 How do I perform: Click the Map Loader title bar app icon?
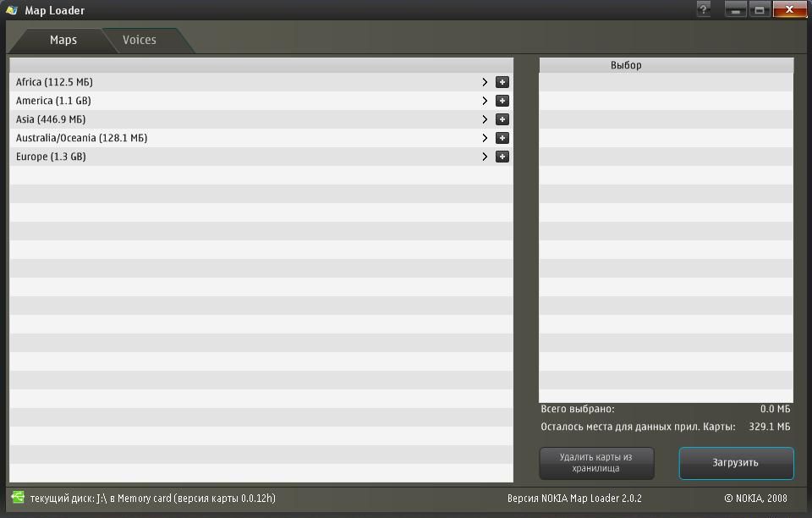coord(12,10)
